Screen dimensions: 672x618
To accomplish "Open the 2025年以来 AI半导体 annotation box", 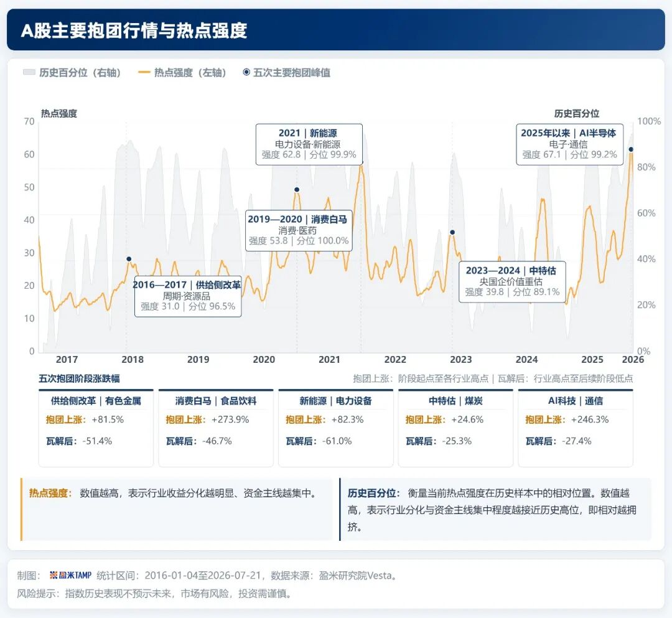I will coord(569,144).
